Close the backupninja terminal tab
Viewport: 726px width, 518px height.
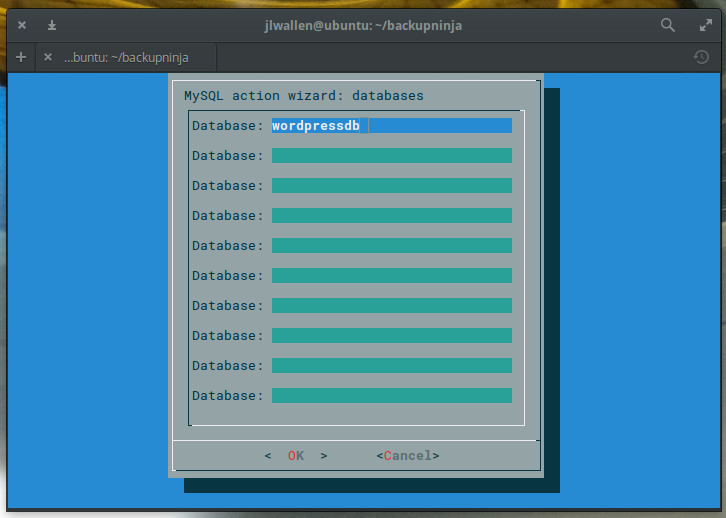pos(47,57)
